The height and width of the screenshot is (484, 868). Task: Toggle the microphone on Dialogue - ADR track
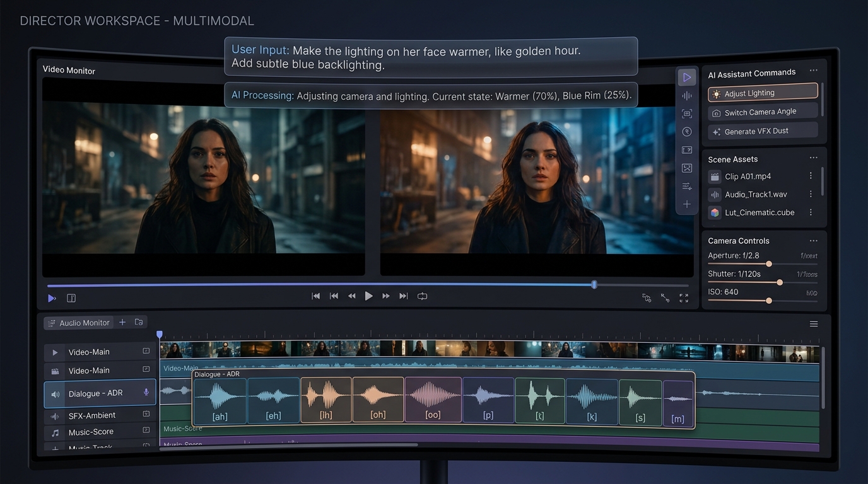point(146,393)
